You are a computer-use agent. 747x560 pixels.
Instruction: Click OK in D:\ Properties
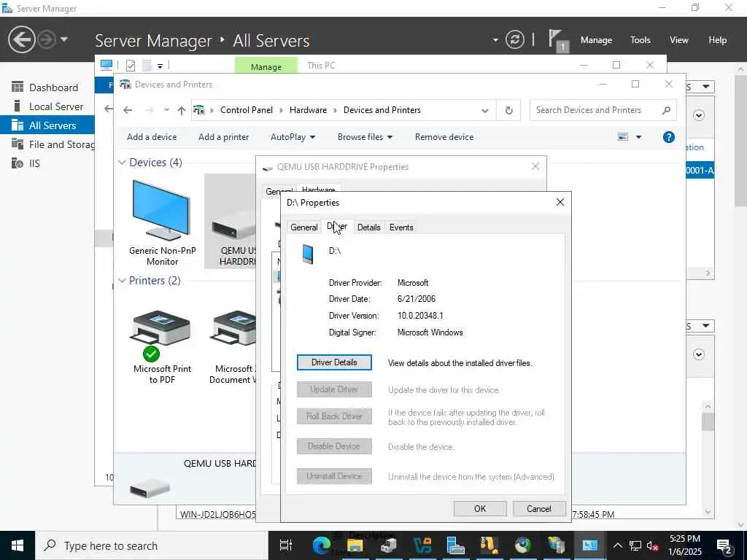tap(480, 508)
